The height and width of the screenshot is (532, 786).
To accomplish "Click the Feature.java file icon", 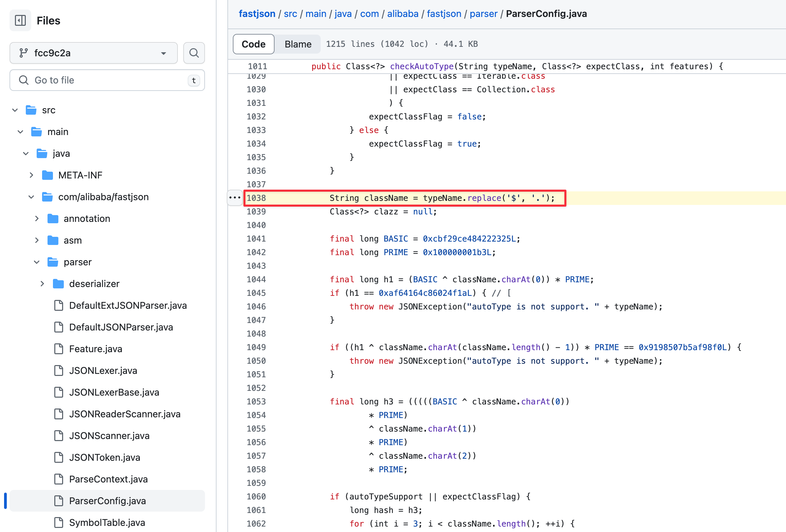I will pyautogui.click(x=59, y=349).
